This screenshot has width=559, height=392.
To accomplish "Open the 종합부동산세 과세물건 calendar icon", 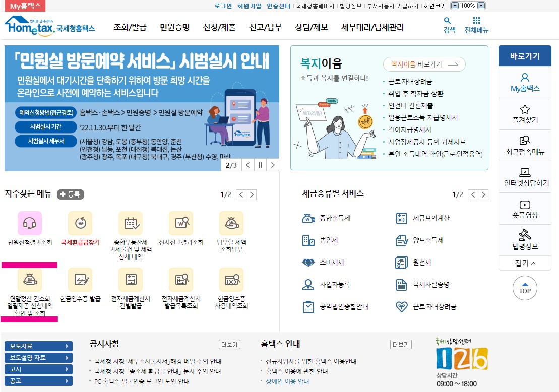I will 131,223.
